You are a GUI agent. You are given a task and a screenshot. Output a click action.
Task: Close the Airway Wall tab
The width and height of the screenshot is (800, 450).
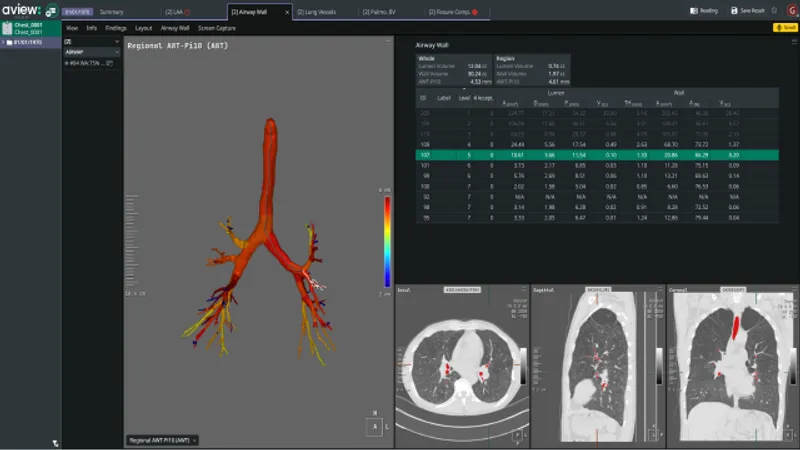coord(288,12)
